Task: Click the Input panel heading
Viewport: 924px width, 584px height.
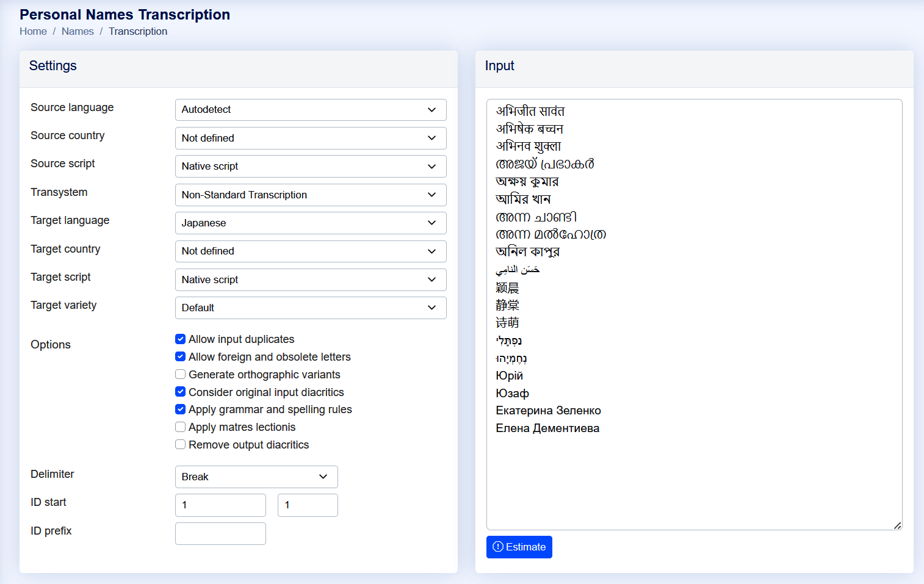Action: point(499,66)
